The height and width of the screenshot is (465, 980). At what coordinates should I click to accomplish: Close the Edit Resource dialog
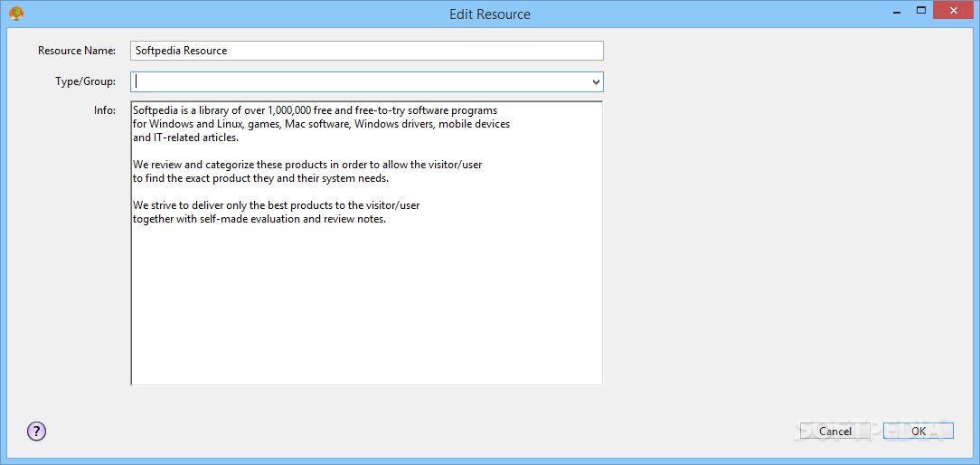coord(955,9)
